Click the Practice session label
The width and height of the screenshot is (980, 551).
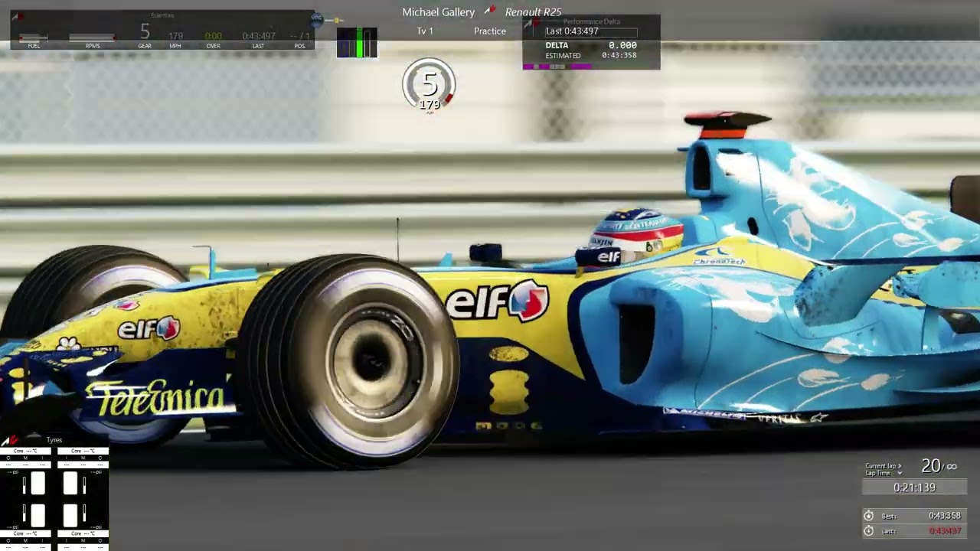coord(490,31)
